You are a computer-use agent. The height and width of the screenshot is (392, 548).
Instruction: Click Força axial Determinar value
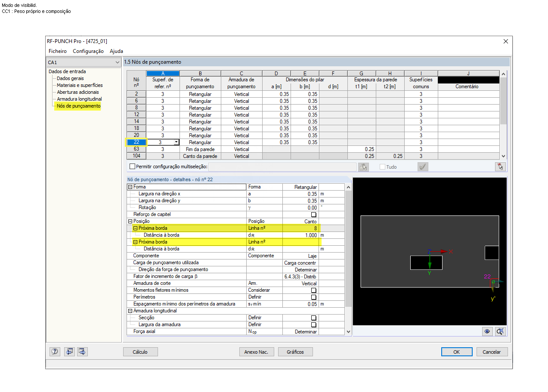click(300, 332)
